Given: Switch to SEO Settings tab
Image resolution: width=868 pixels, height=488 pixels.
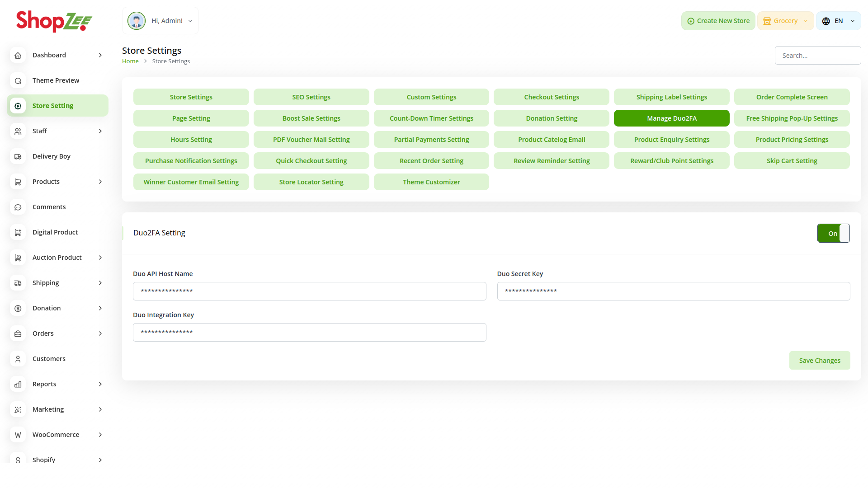Looking at the screenshot, I should [x=311, y=97].
